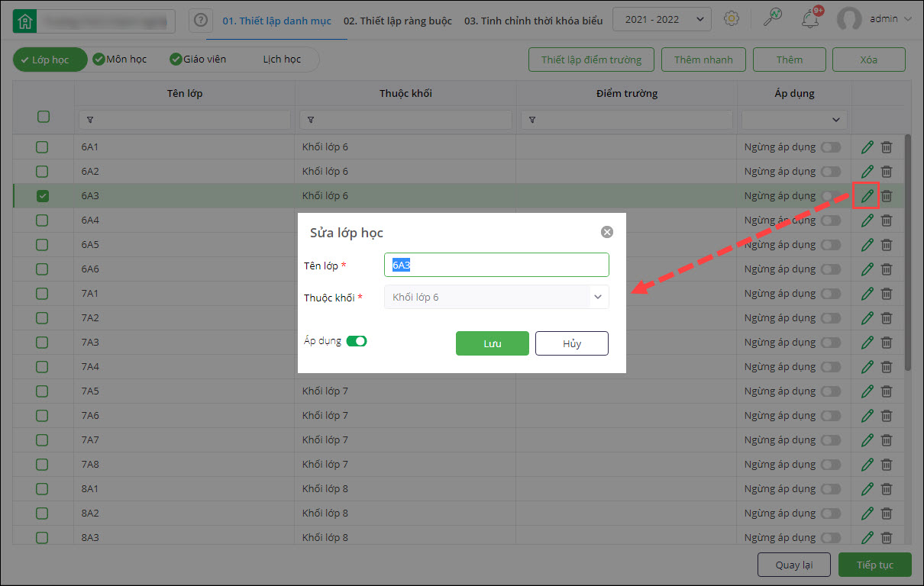Open the settings gear icon
This screenshot has height=586, width=924.
point(732,19)
